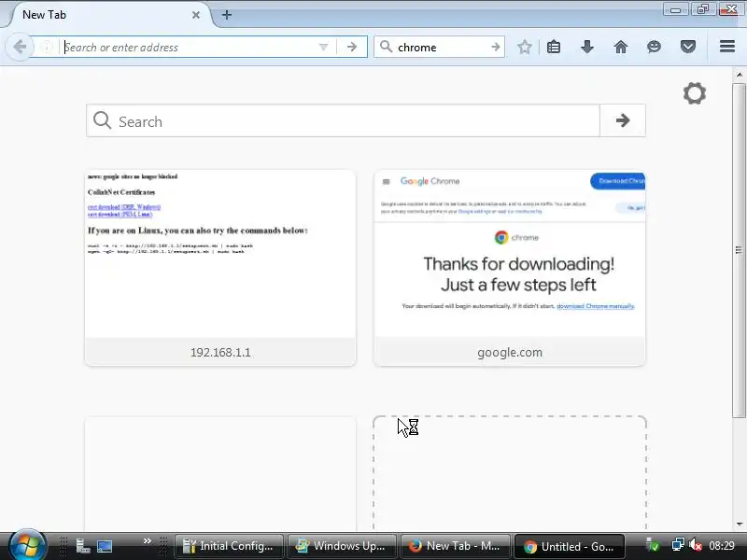Viewport: 747px width, 560px height.
Task: Switch to Untitled Google Chrome taskbar button
Action: pos(570,546)
